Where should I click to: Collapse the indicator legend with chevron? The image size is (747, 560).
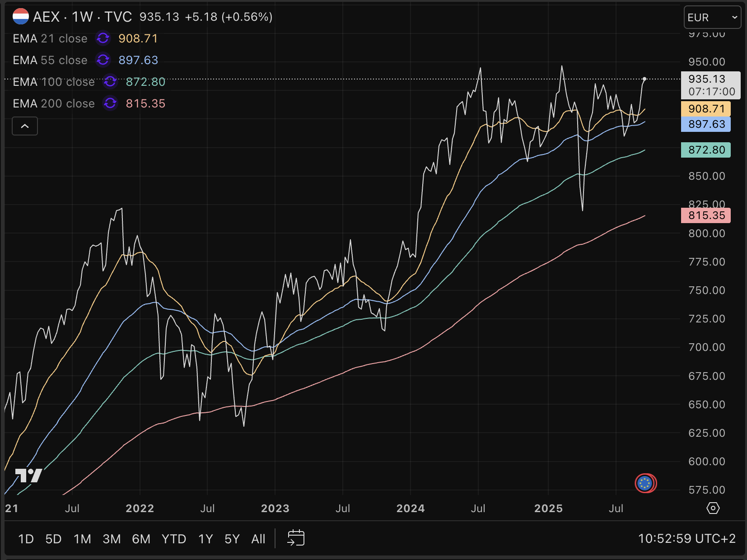(x=25, y=126)
